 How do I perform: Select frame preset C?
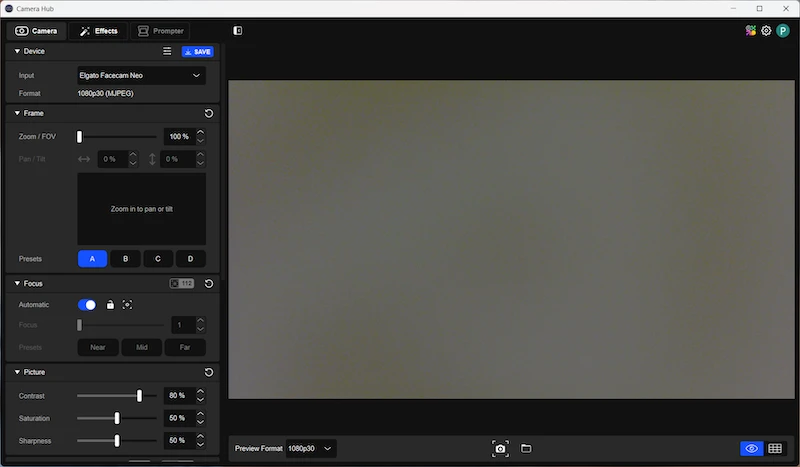point(158,259)
